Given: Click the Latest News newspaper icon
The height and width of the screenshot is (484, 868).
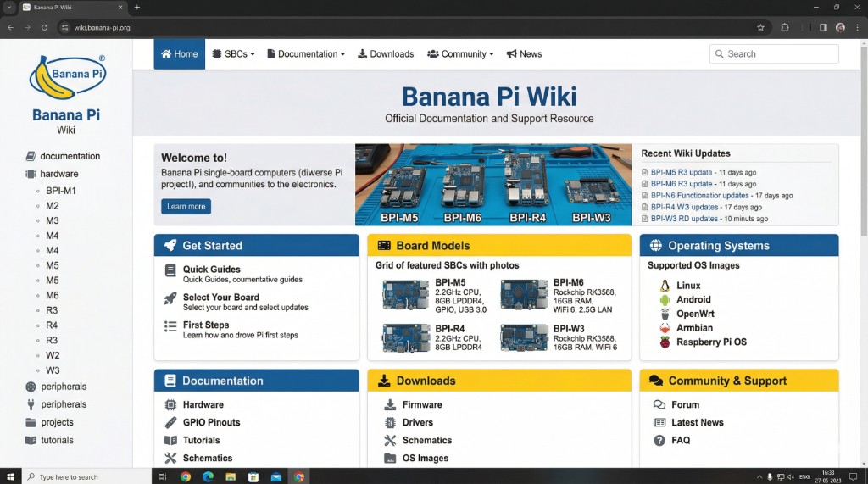Looking at the screenshot, I should (659, 422).
